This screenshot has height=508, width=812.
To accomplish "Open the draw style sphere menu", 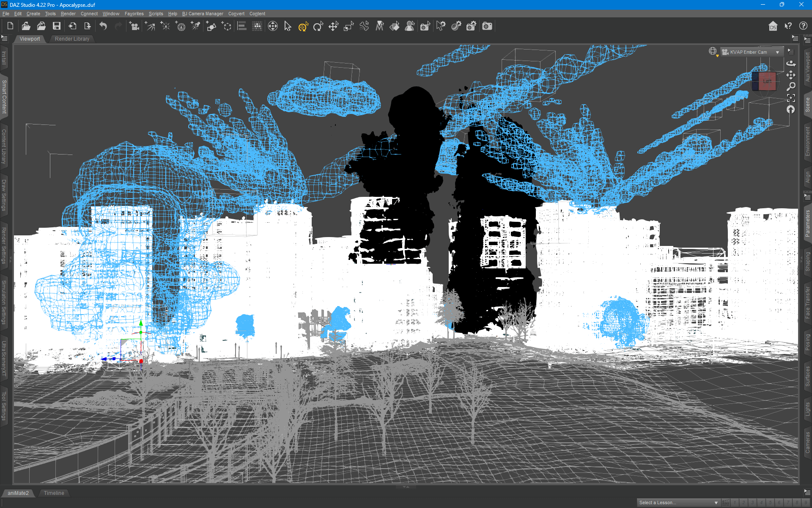I will click(713, 52).
